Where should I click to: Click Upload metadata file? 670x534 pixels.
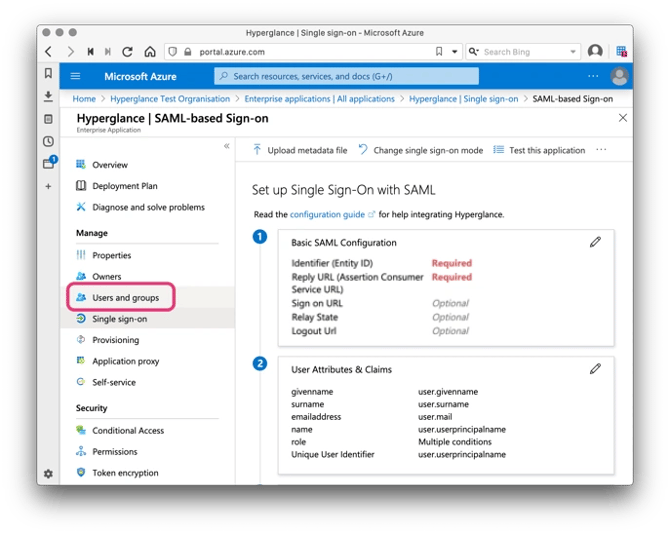[299, 150]
